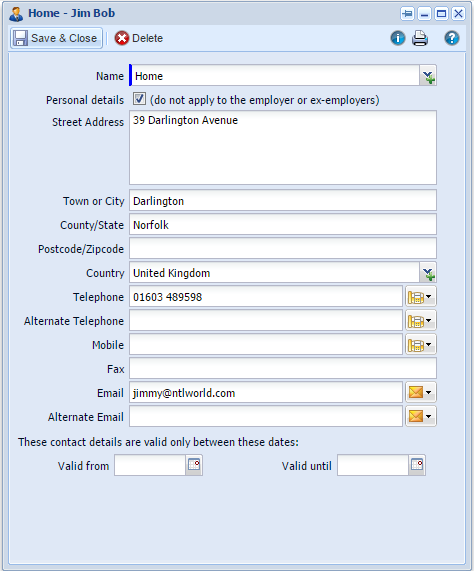Click the Fax input field

[283, 369]
